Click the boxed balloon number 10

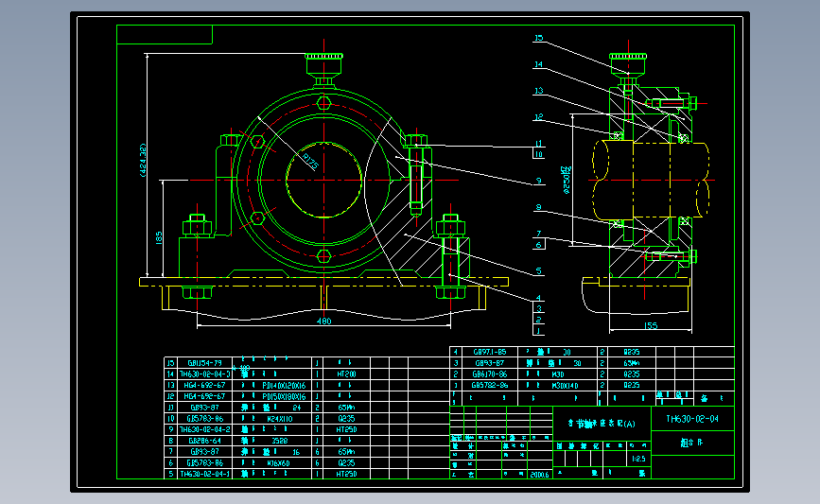coord(539,154)
